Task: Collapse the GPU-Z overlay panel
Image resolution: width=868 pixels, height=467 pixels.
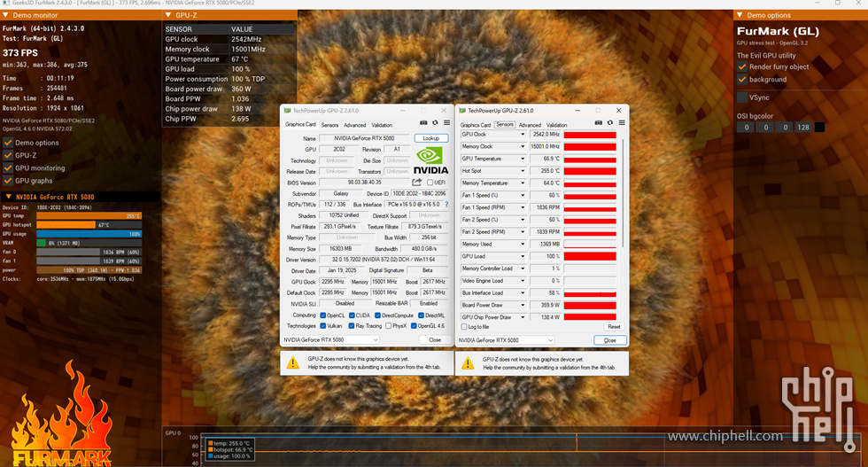Action: pyautogui.click(x=168, y=15)
